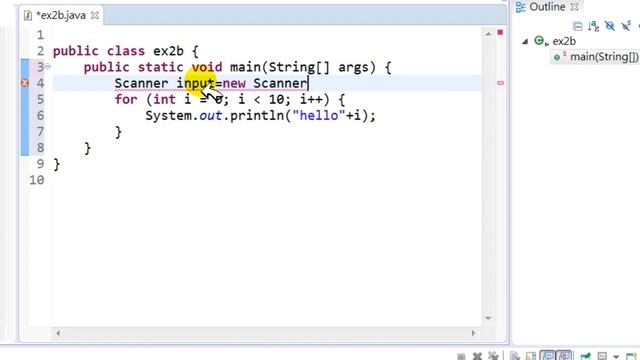Screen dimensions: 640x360
Task: Click the 'public class ex2b {' line
Action: click(x=125, y=51)
